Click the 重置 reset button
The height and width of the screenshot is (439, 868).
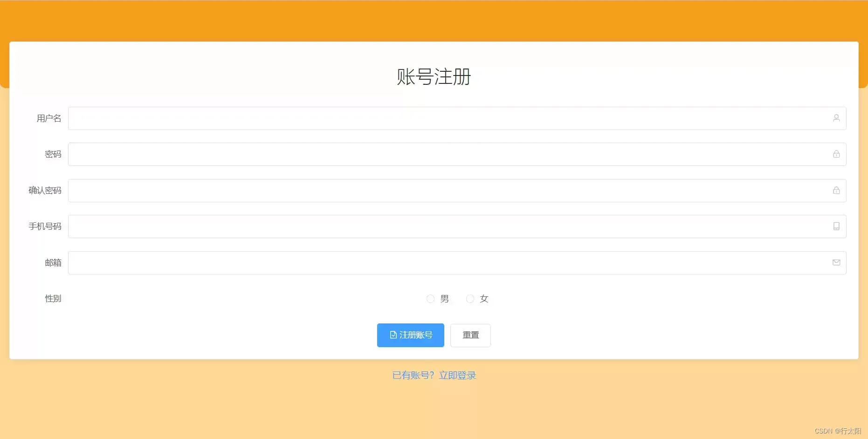click(470, 335)
